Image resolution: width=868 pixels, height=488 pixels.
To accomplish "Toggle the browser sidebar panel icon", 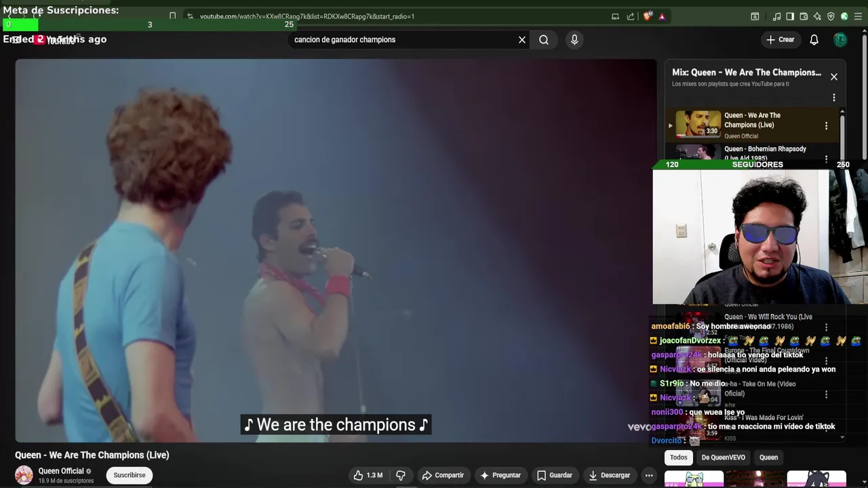I will click(791, 16).
